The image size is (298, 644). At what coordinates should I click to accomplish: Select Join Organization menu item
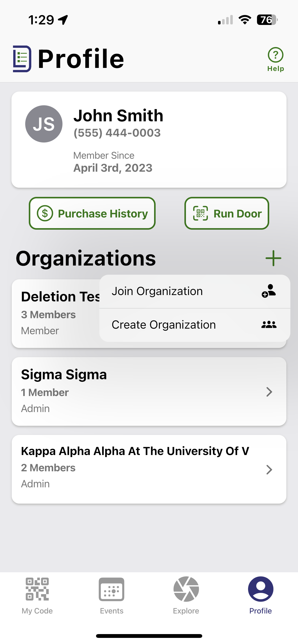coord(195,291)
